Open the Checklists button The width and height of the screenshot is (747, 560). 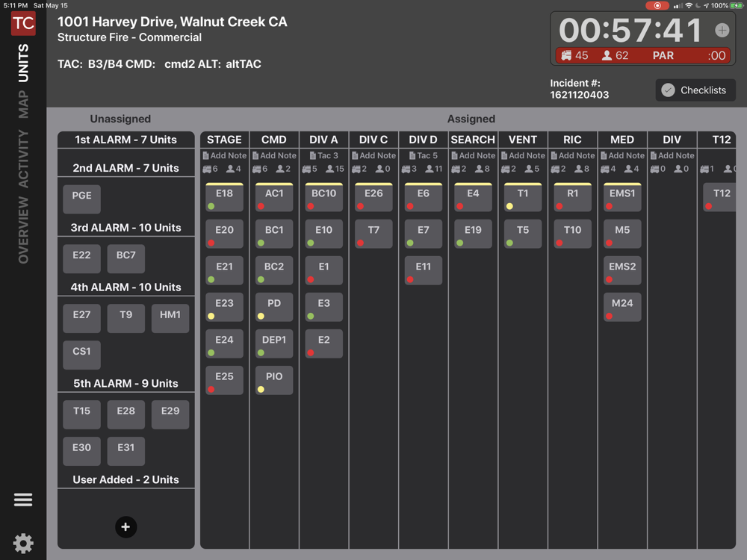pyautogui.click(x=695, y=90)
